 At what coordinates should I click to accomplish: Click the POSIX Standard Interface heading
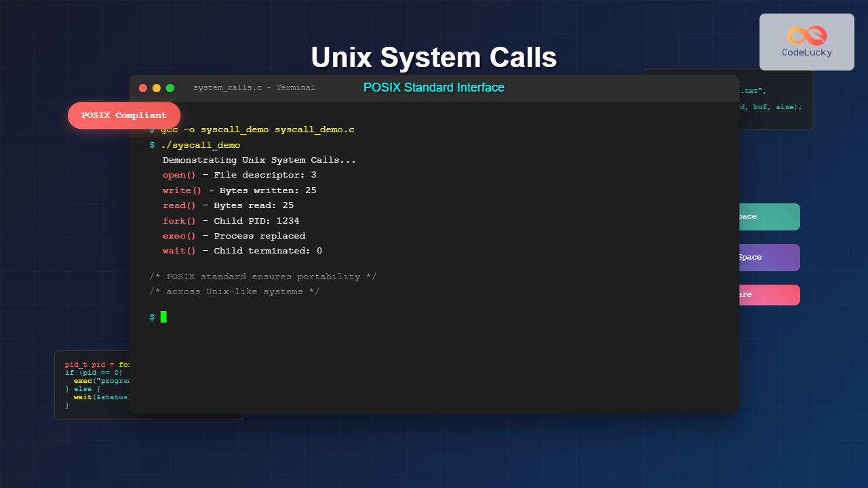pos(433,87)
